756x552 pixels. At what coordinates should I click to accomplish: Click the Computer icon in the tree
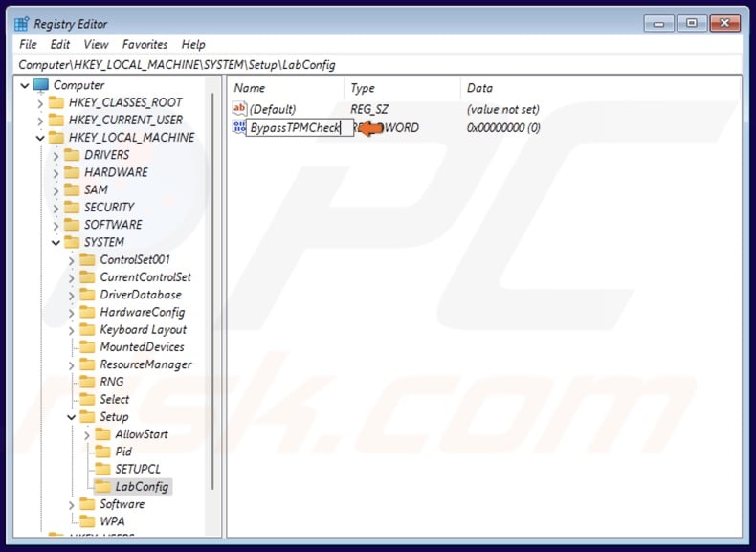pos(41,85)
